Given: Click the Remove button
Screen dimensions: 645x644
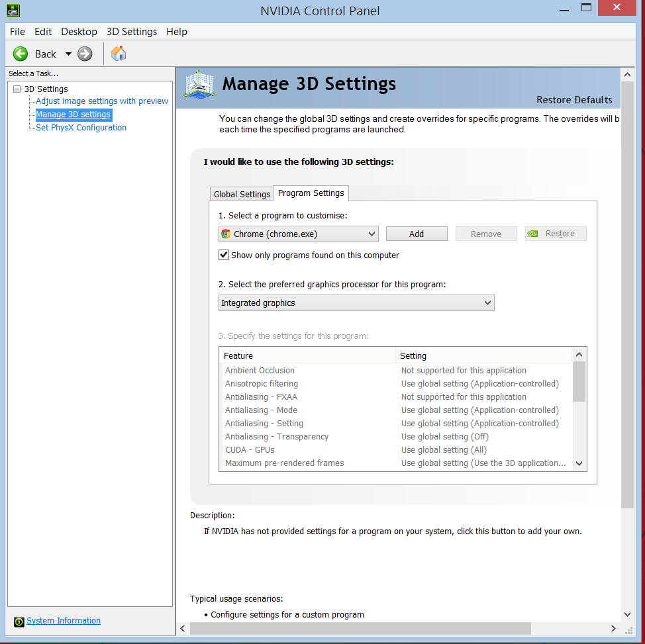Looking at the screenshot, I should 486,234.
